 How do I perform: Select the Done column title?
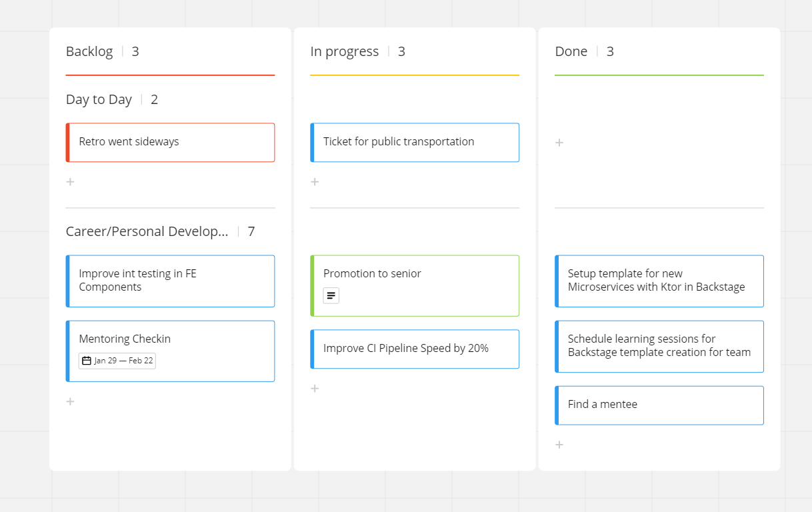(571, 51)
